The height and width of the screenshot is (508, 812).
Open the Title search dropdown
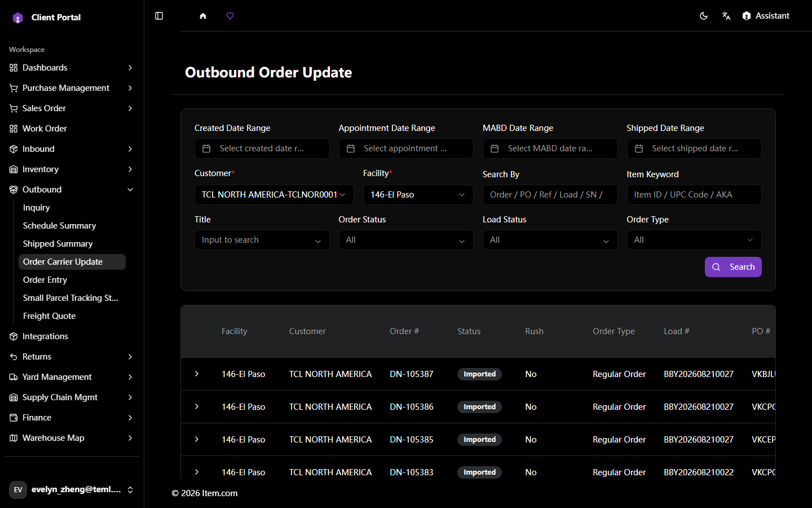pos(262,240)
